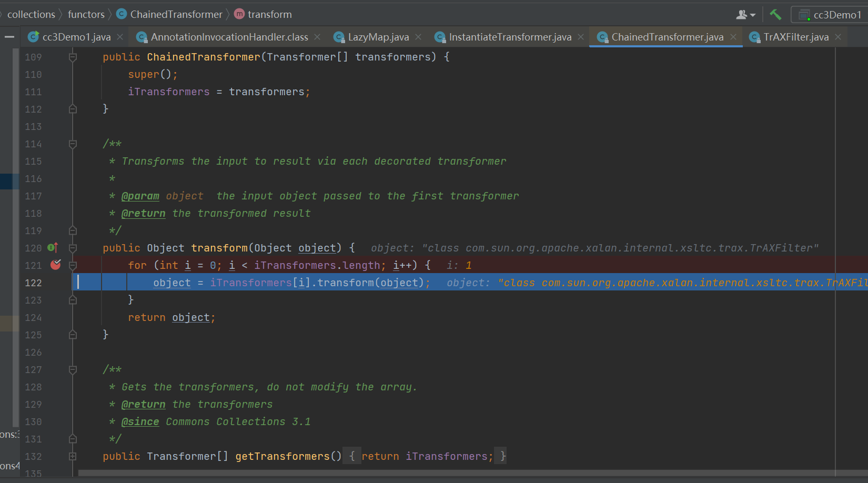Image resolution: width=868 pixels, height=483 pixels.
Task: Switch to LazyMap.java tab
Action: pyautogui.click(x=378, y=37)
